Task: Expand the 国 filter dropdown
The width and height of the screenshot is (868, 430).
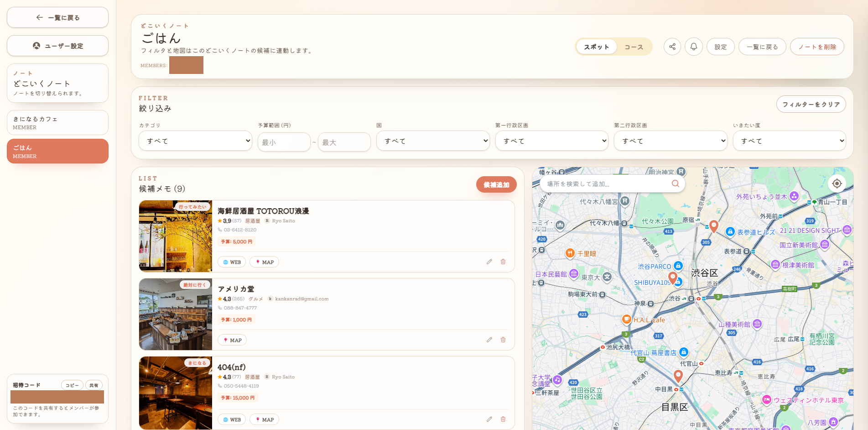Action: point(432,141)
